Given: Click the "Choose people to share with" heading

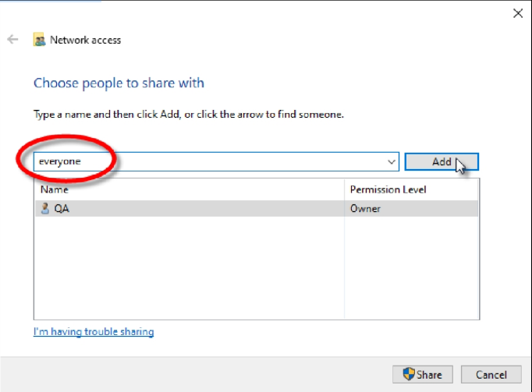Looking at the screenshot, I should pyautogui.click(x=119, y=83).
